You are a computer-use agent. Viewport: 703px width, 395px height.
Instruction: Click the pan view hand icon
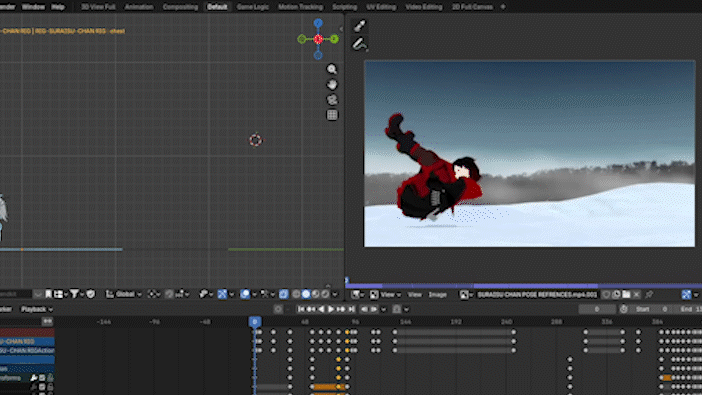332,84
